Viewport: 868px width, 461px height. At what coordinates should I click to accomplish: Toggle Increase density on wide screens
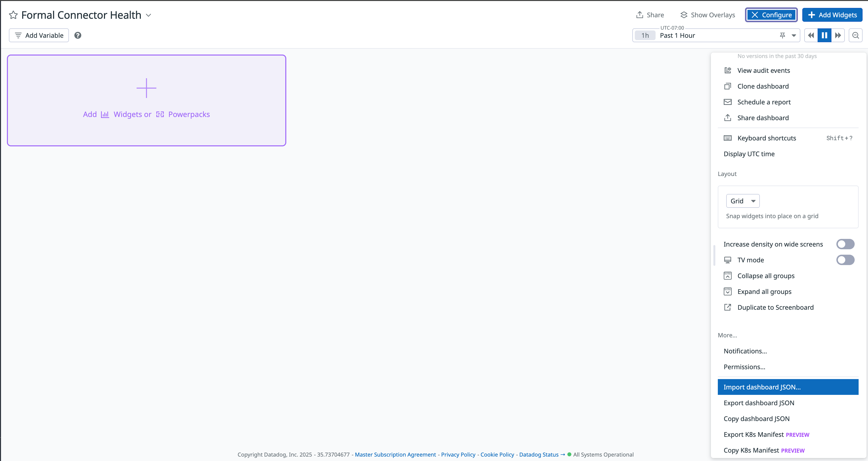(x=845, y=244)
